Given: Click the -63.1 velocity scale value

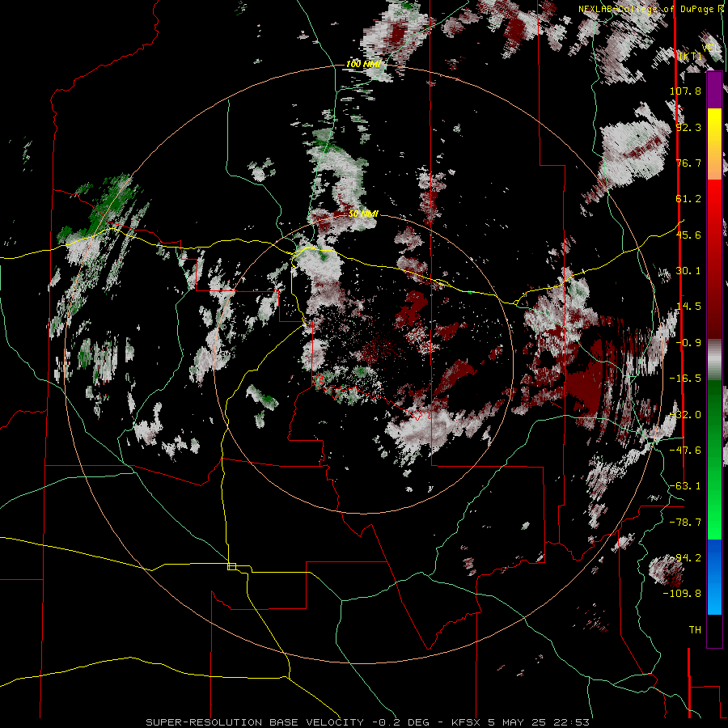Looking at the screenshot, I should 685,486.
